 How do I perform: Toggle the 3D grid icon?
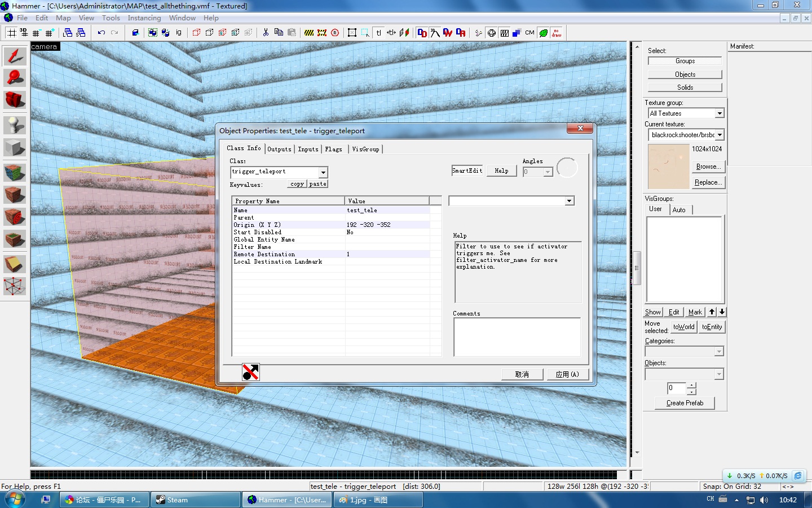click(24, 33)
